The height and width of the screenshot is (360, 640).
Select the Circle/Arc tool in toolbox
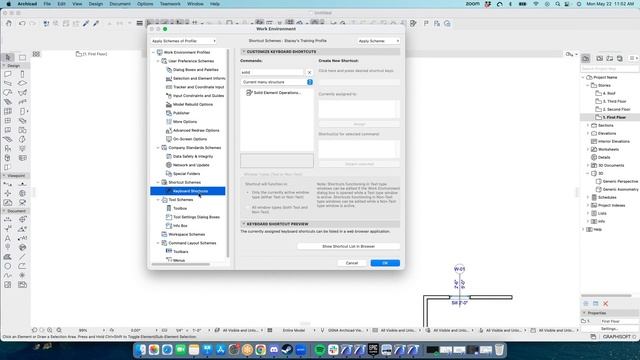[x=8, y=266]
